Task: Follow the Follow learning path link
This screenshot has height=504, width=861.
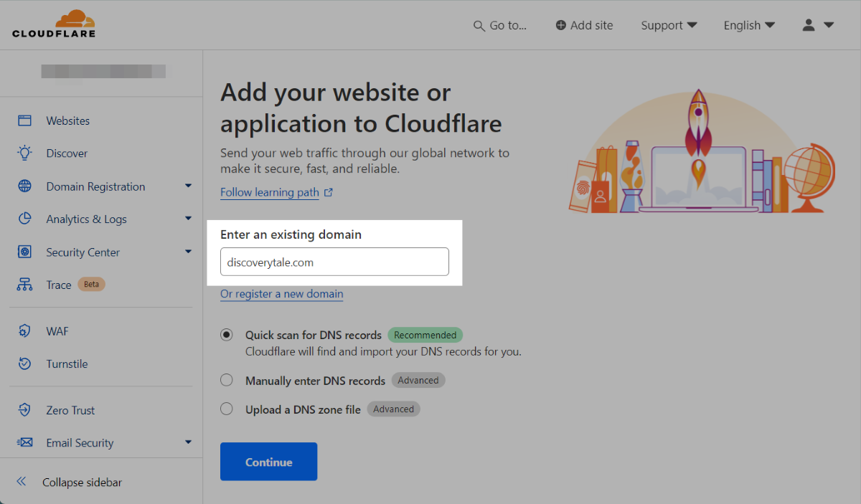Action: [x=270, y=192]
